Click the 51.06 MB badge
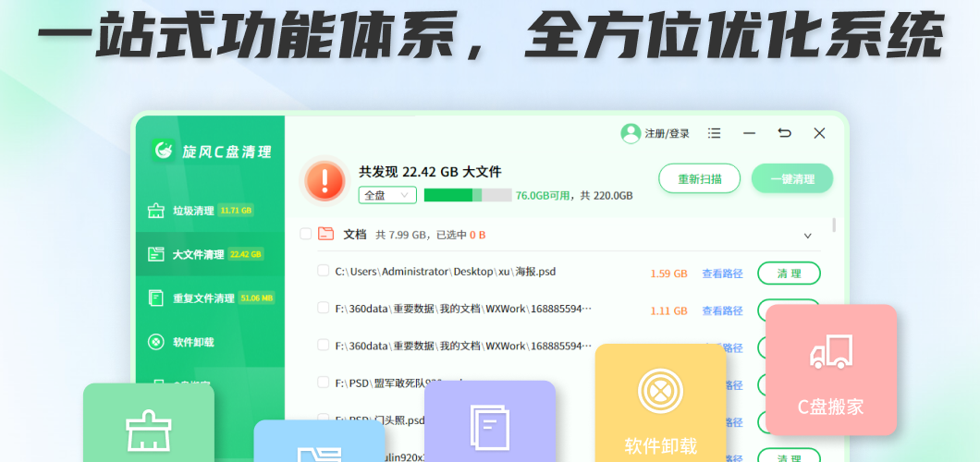980x462 pixels. tap(256, 298)
